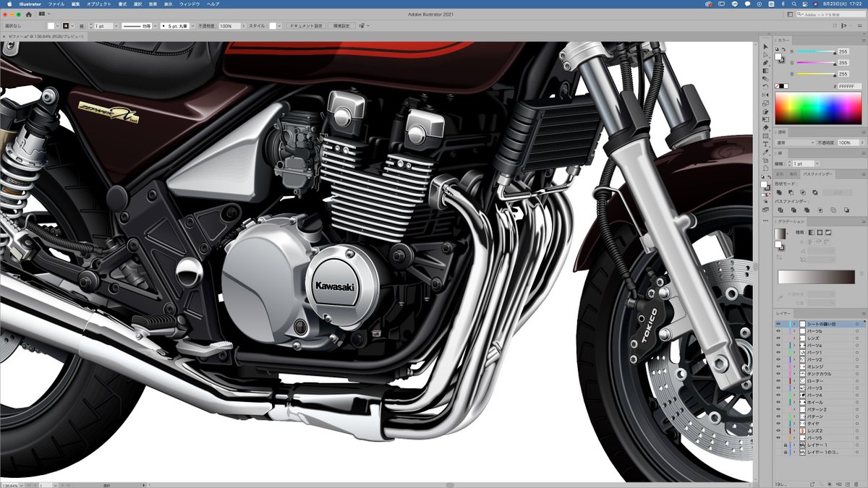868x488 pixels.
Task: Expand the パーツ3 layer
Action: pyautogui.click(x=793, y=388)
